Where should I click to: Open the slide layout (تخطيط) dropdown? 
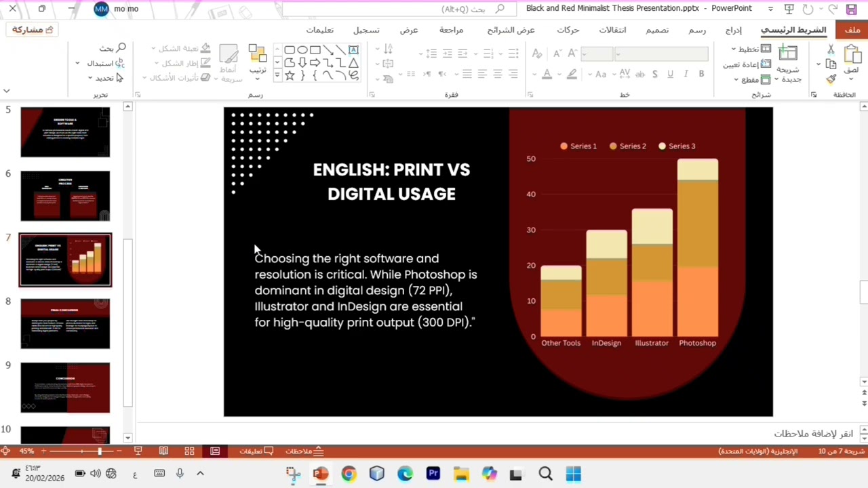751,49
